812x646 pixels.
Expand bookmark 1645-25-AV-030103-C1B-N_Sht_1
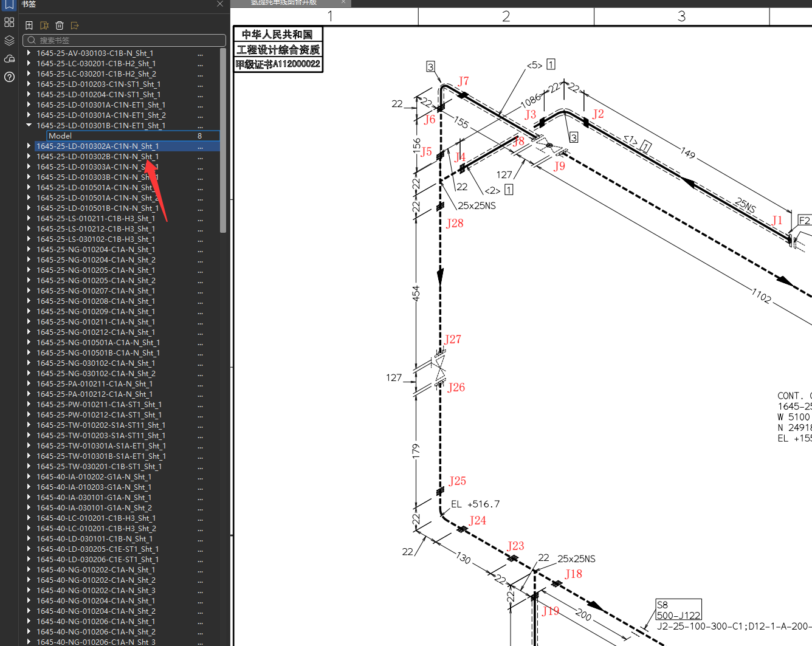29,53
